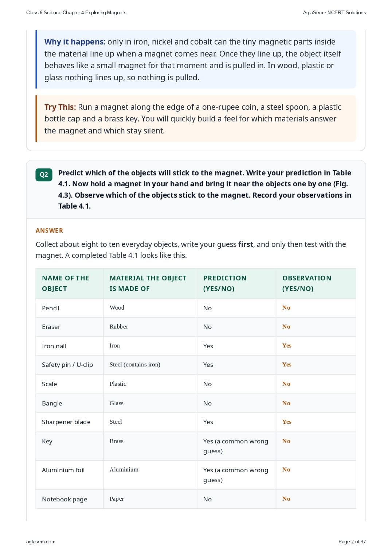
Task: Click the aglasem.com footer link
Action: point(41,542)
